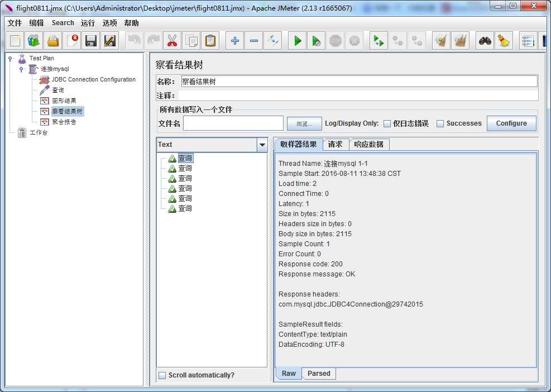Viewport: 551px width, 392px height.
Task: Open the 运行 menu
Action: pyautogui.click(x=88, y=23)
